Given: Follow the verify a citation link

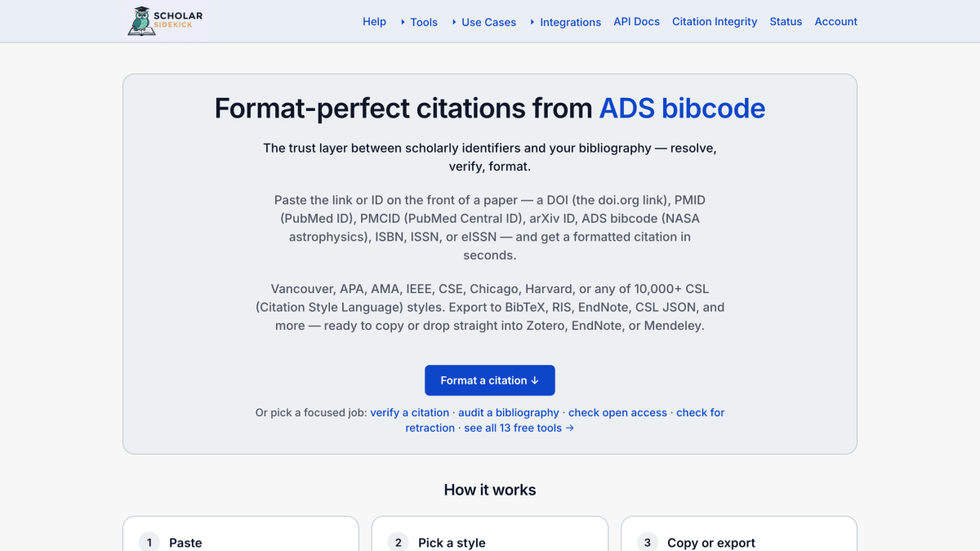Looking at the screenshot, I should point(410,412).
